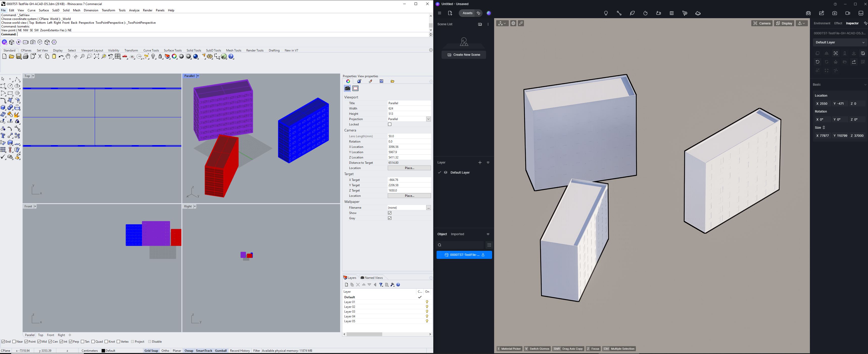Open the Default Layer dropdown in D5 Inspector
This screenshot has height=354, width=868.
pyautogui.click(x=839, y=42)
